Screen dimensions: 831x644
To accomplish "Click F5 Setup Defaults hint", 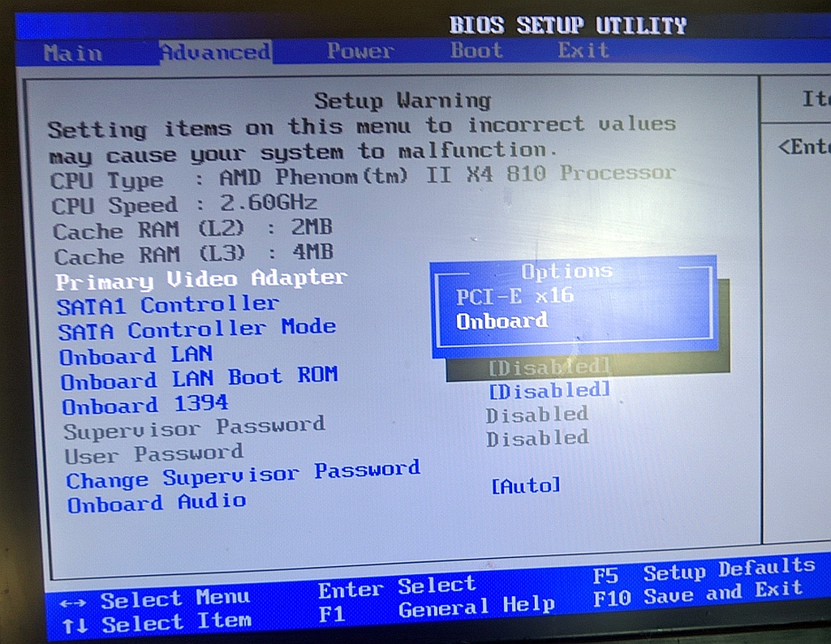I will (704, 570).
